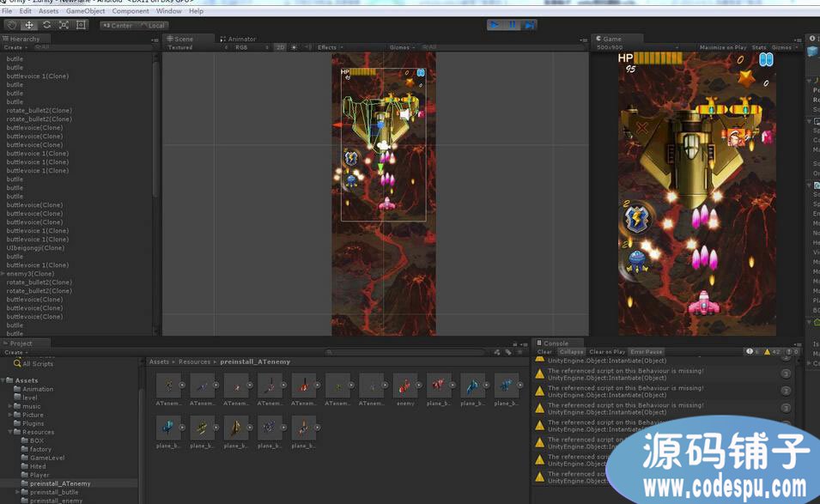Toggle 2D mode in Scene view

pyautogui.click(x=280, y=47)
